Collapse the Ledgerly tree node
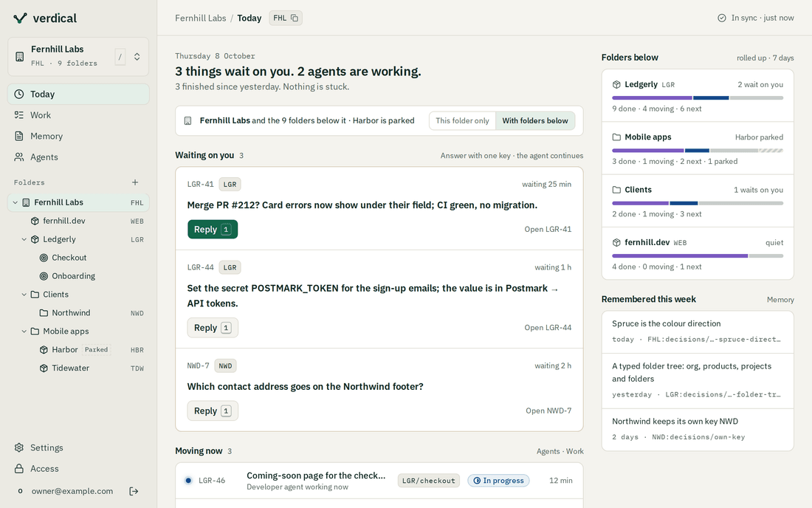The width and height of the screenshot is (812, 508). [24, 239]
